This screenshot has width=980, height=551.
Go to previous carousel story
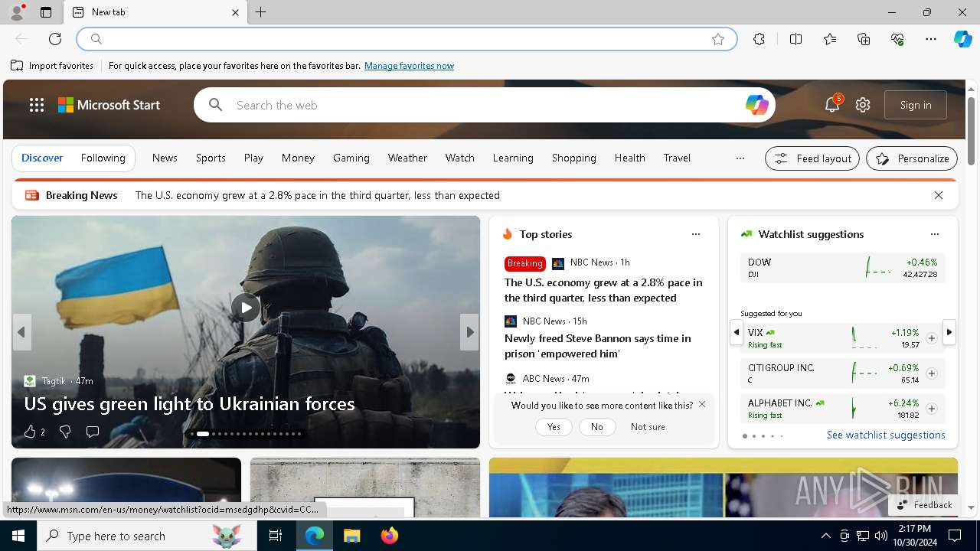21,332
